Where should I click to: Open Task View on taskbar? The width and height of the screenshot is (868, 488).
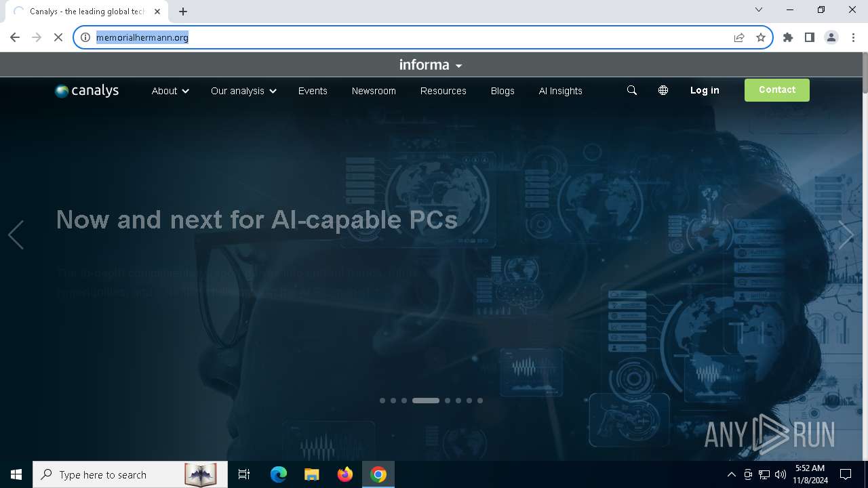pyautogui.click(x=244, y=474)
